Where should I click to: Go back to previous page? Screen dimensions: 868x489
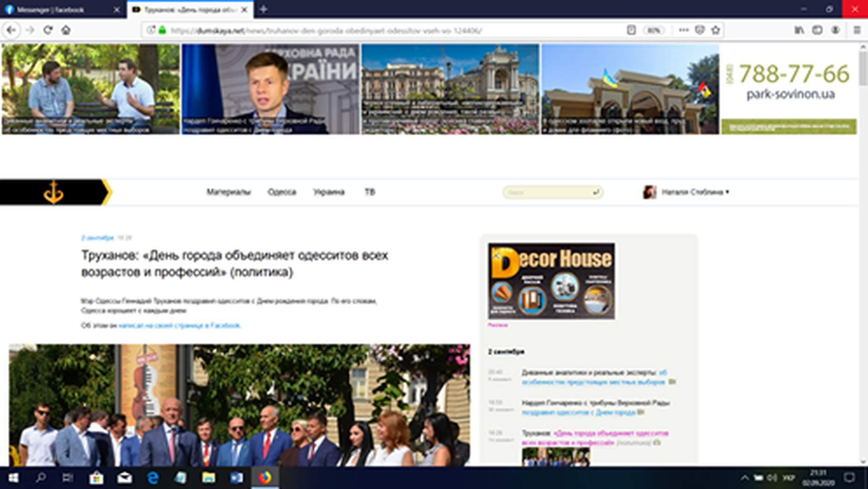(11, 30)
